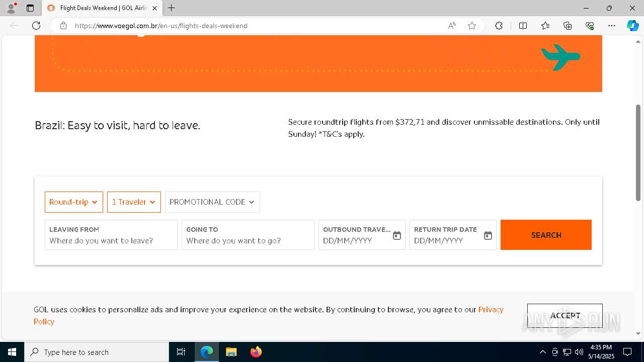Open the return date calendar icon

488,235
